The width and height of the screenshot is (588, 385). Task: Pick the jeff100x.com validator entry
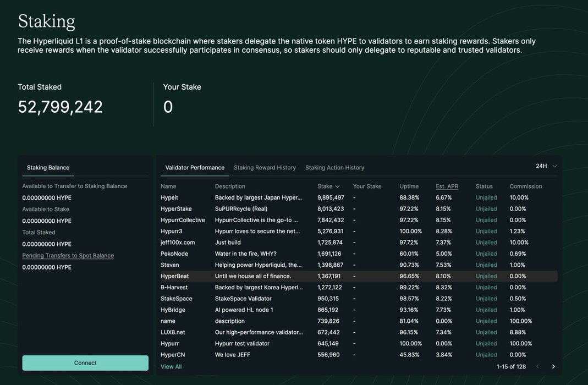pos(178,243)
